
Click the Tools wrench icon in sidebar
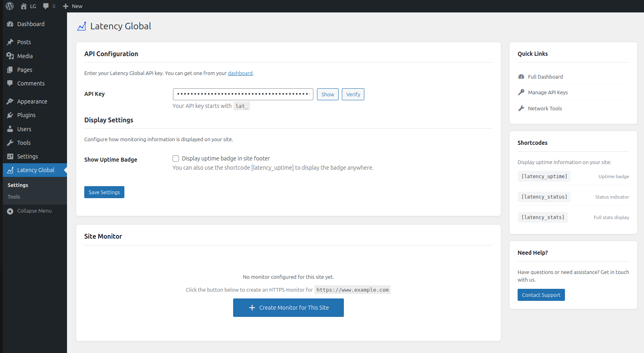click(x=10, y=143)
